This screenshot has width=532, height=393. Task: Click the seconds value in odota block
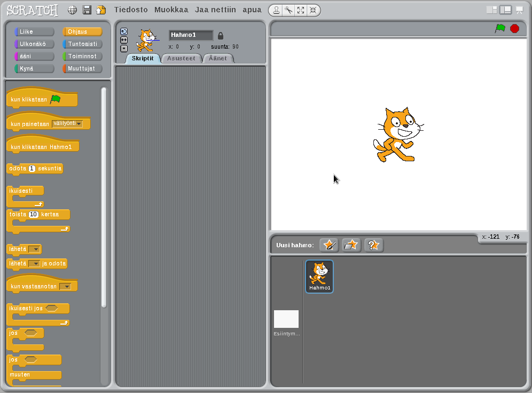pos(32,169)
